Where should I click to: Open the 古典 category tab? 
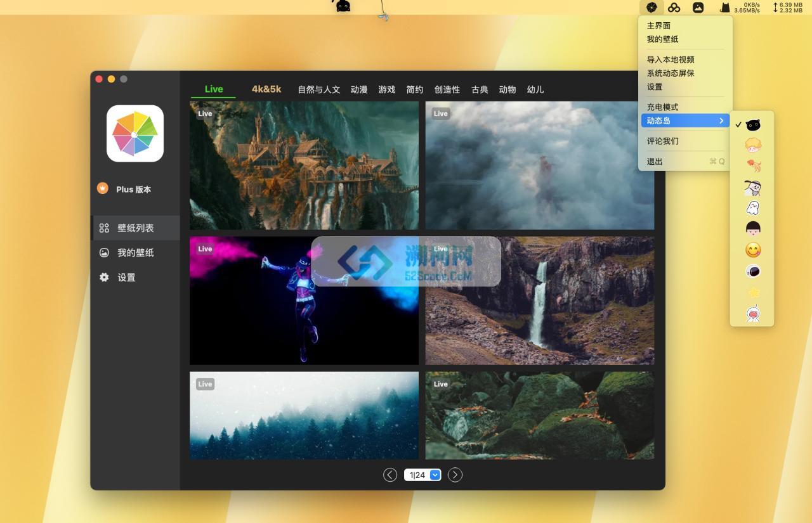480,90
